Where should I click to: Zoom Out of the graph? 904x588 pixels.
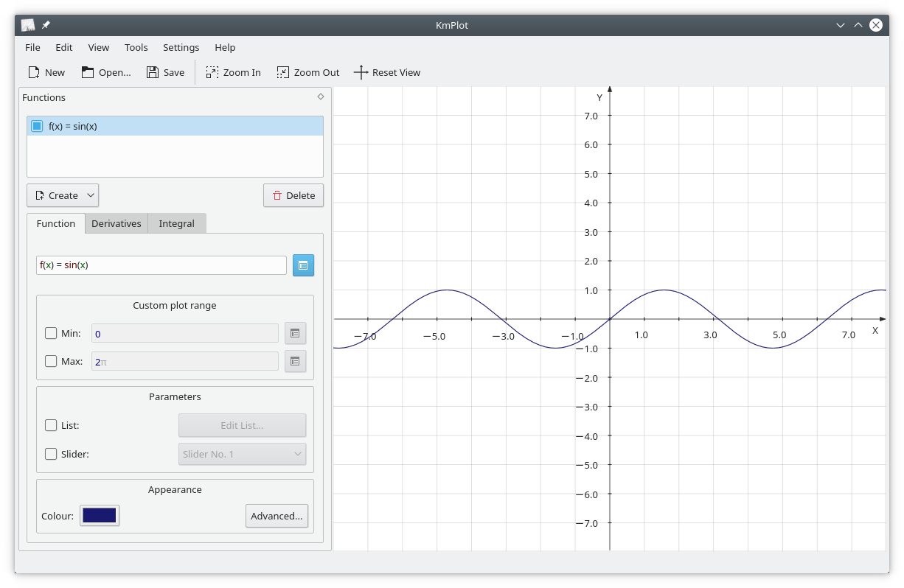click(x=307, y=72)
